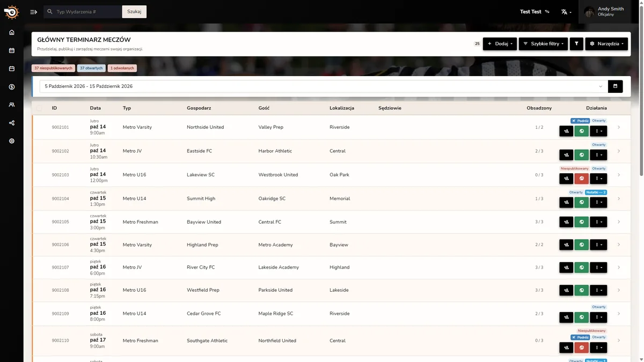Open the users group icon in the sidebar
The height and width of the screenshot is (362, 644).
tap(12, 105)
